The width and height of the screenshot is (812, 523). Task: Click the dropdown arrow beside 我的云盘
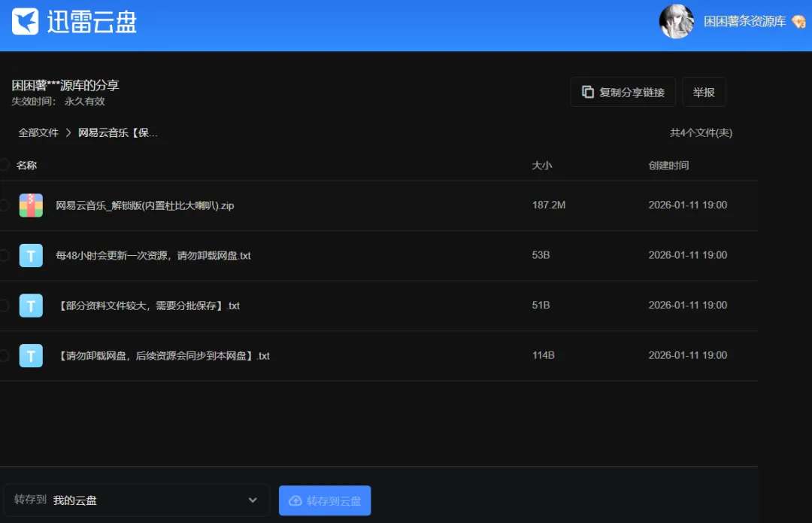[x=253, y=500]
